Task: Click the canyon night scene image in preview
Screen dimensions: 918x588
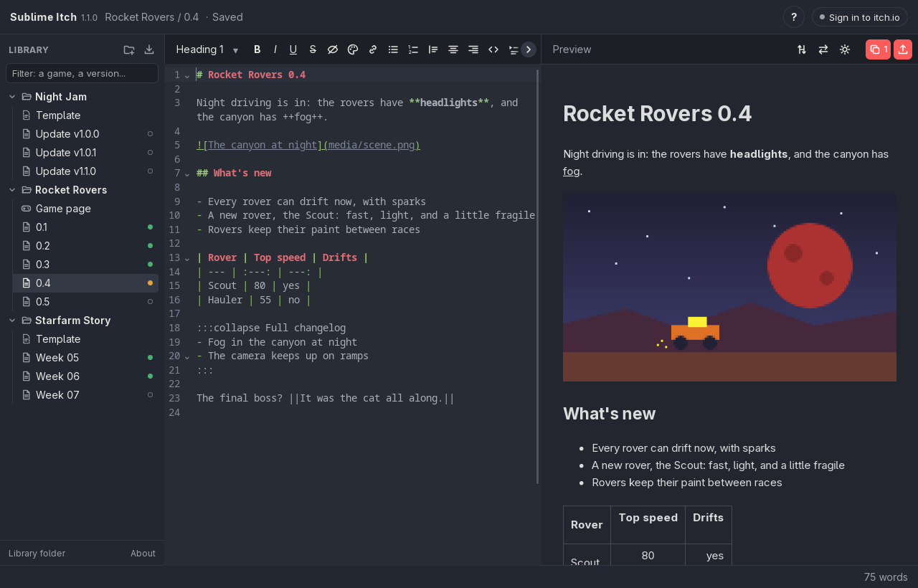Action: point(729,288)
